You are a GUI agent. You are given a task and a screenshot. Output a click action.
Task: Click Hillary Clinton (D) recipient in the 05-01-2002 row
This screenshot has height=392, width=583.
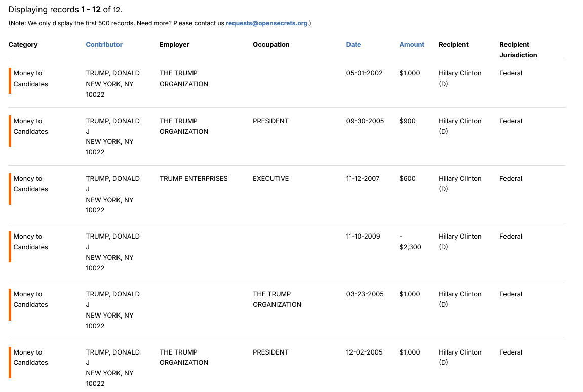pos(460,79)
